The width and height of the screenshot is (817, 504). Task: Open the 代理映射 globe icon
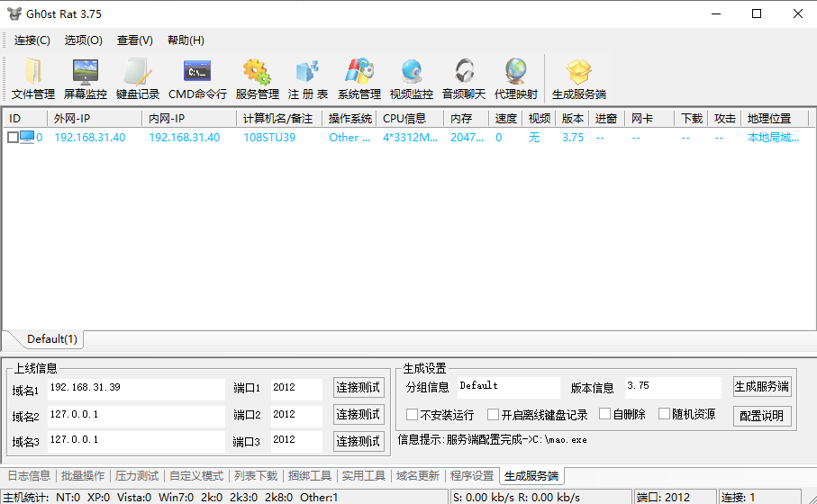coord(515,78)
